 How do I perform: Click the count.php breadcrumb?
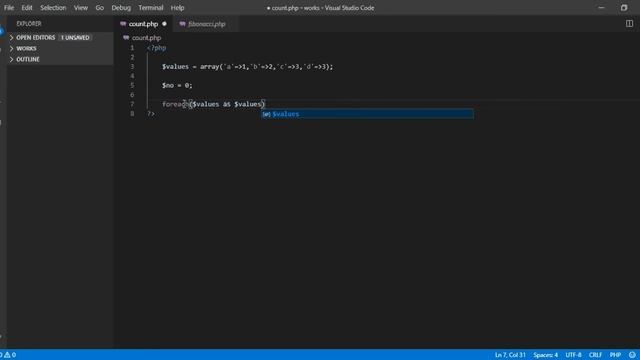(146, 38)
